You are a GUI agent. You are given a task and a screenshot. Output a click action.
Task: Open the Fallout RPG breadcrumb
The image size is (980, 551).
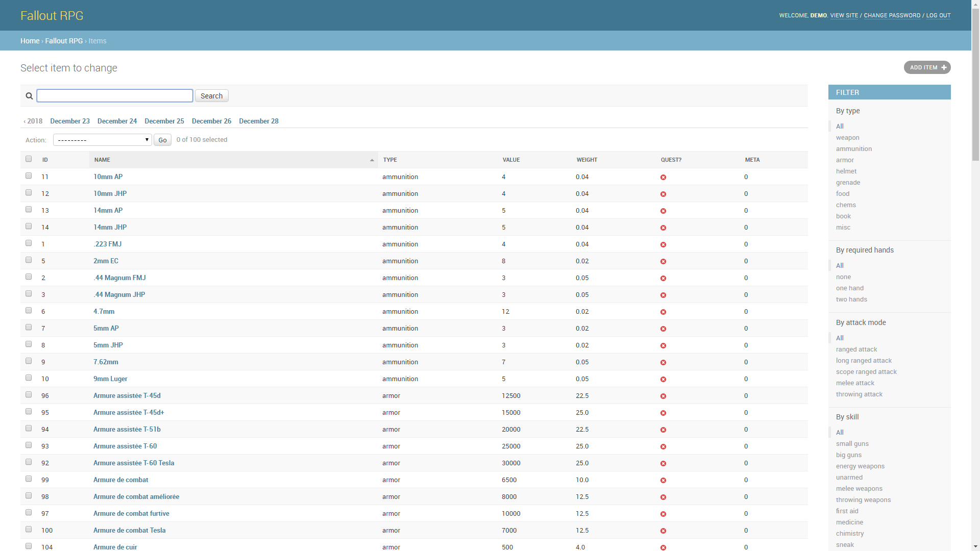pos(64,41)
